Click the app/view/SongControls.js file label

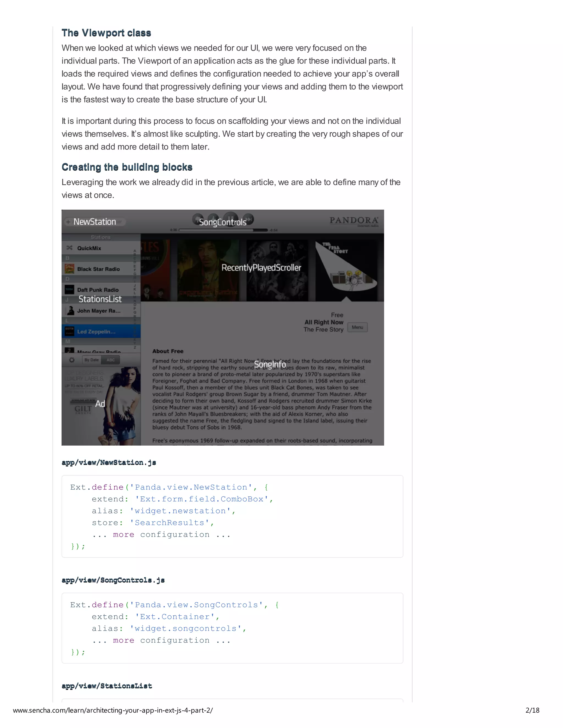point(113,580)
